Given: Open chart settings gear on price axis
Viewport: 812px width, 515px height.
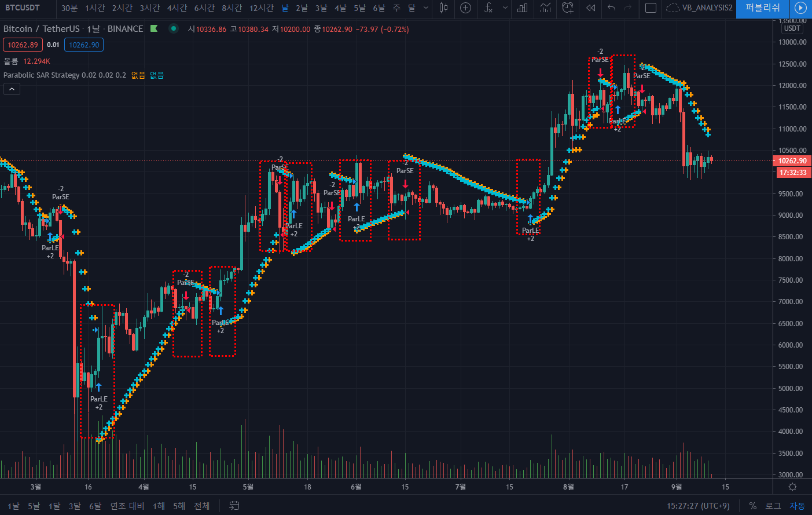Looking at the screenshot, I should coord(792,487).
